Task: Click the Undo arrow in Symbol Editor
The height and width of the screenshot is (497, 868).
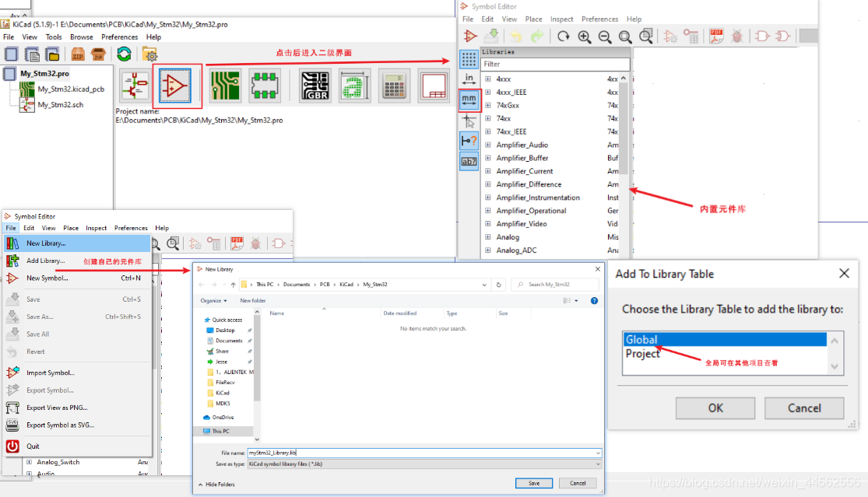Action: point(515,37)
